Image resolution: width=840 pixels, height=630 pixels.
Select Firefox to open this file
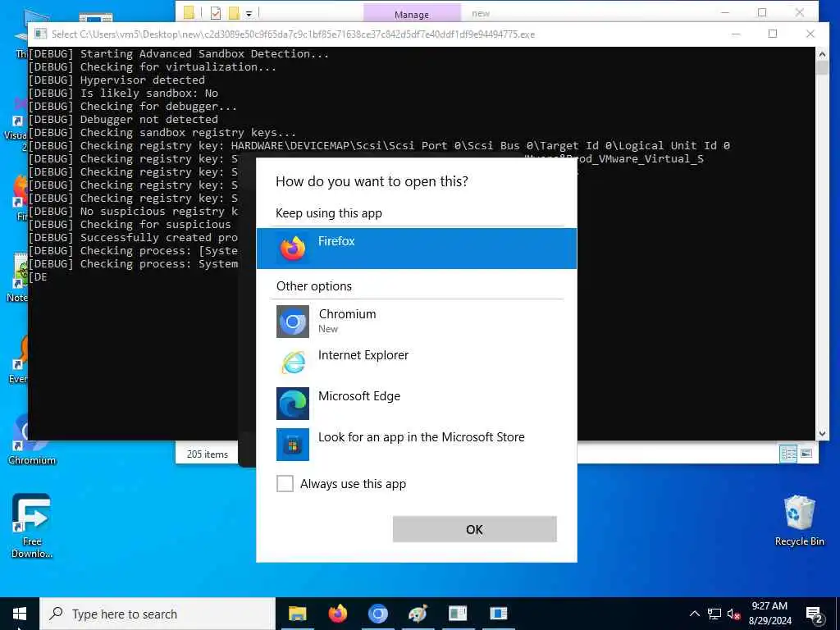(416, 248)
